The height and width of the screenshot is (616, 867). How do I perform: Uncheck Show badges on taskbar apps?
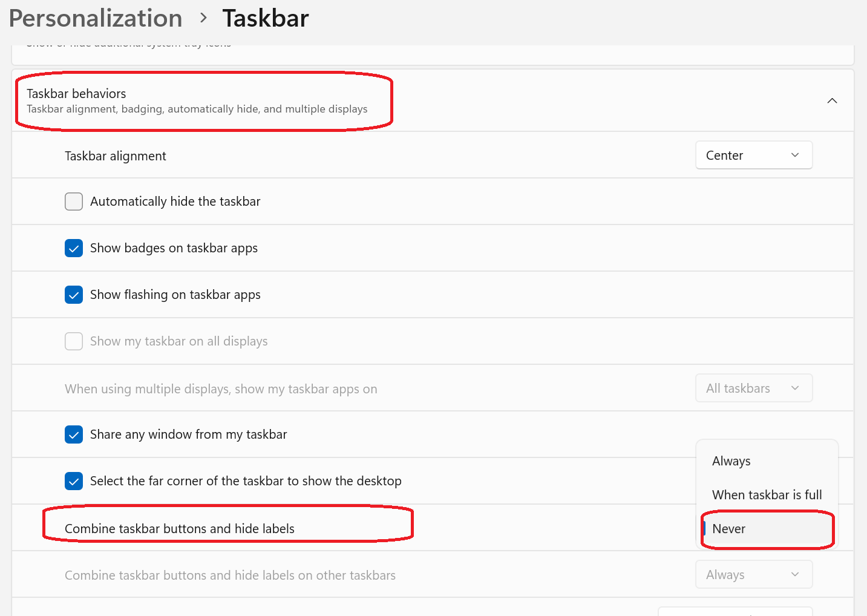tap(74, 248)
